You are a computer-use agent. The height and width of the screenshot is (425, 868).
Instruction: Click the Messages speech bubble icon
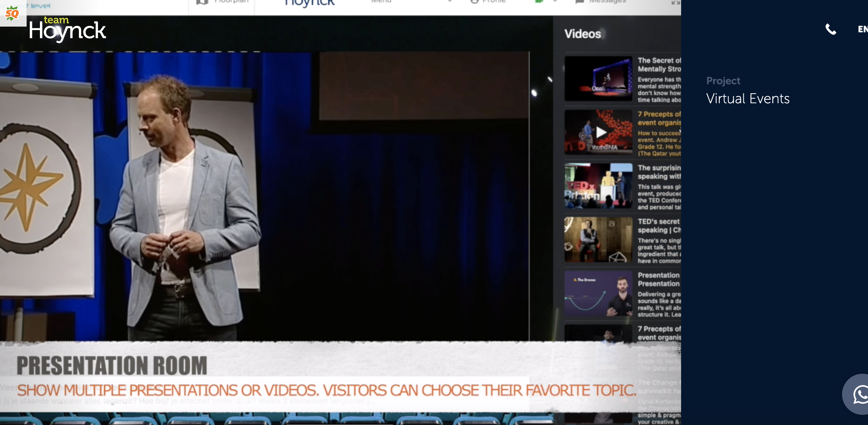(580, 2)
